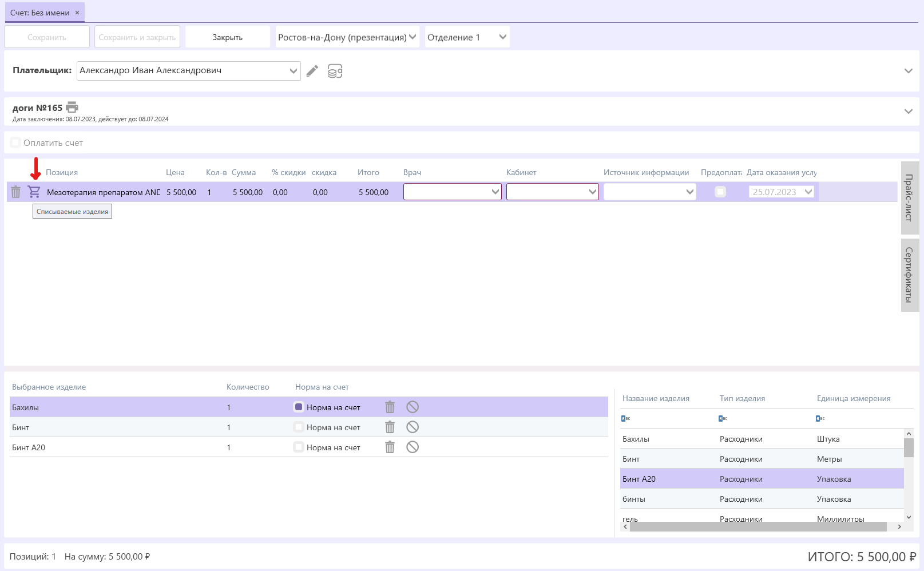Toggle Предоплата checkbox in Мезотерапия row

(720, 192)
